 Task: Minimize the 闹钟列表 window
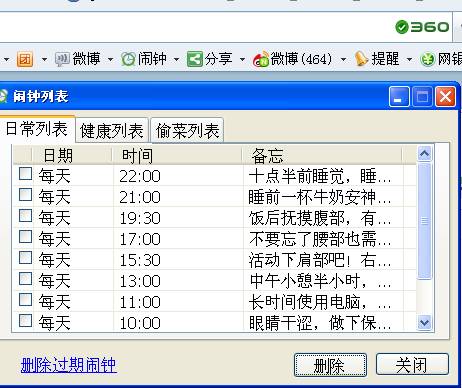pos(399,97)
